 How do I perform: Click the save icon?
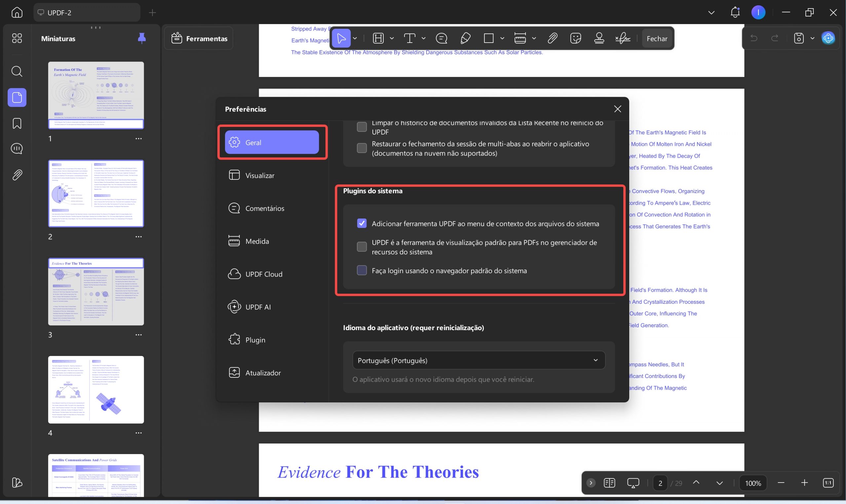(x=799, y=38)
